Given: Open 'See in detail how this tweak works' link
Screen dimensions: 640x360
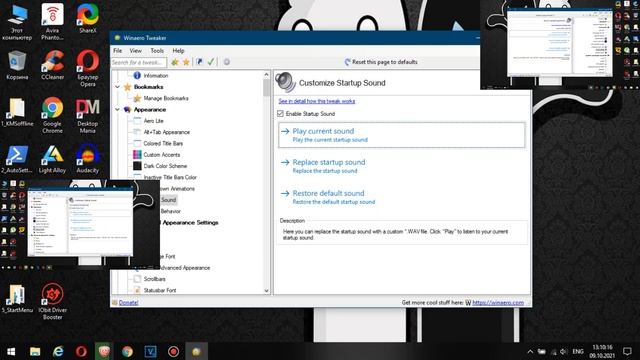Looking at the screenshot, I should (x=317, y=101).
